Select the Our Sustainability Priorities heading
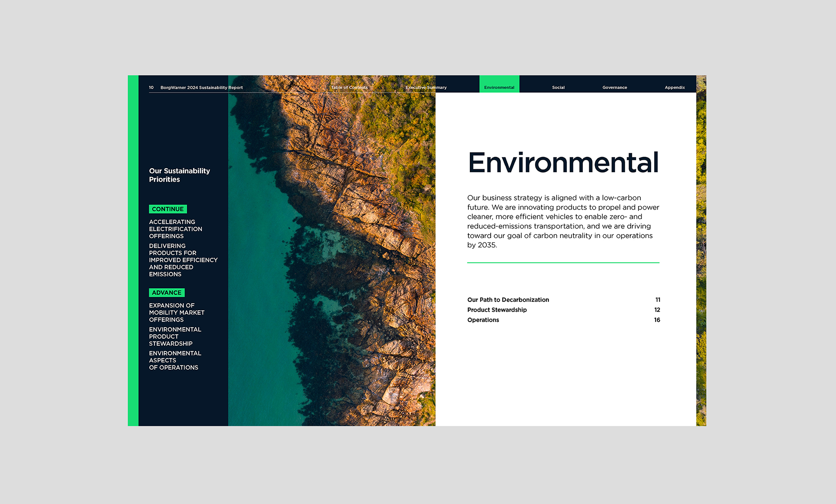The width and height of the screenshot is (836, 504). 180,175
